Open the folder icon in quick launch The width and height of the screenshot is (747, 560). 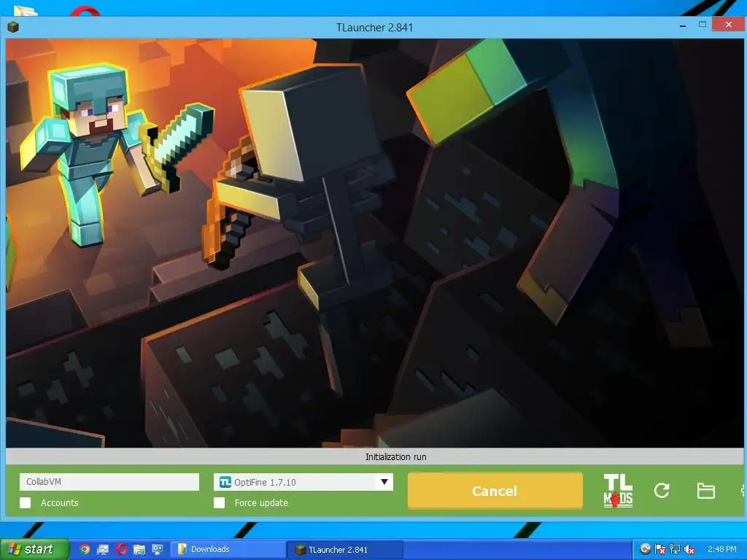(x=139, y=549)
